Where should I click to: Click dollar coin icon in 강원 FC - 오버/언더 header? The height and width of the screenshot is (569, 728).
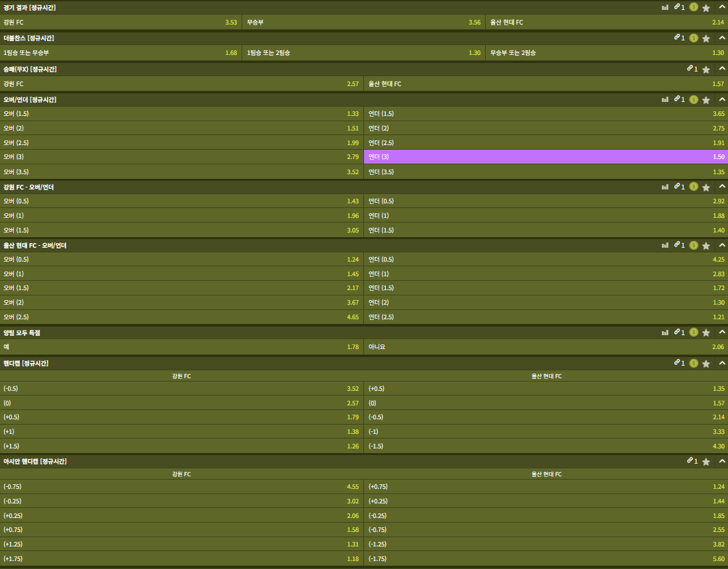pos(694,187)
